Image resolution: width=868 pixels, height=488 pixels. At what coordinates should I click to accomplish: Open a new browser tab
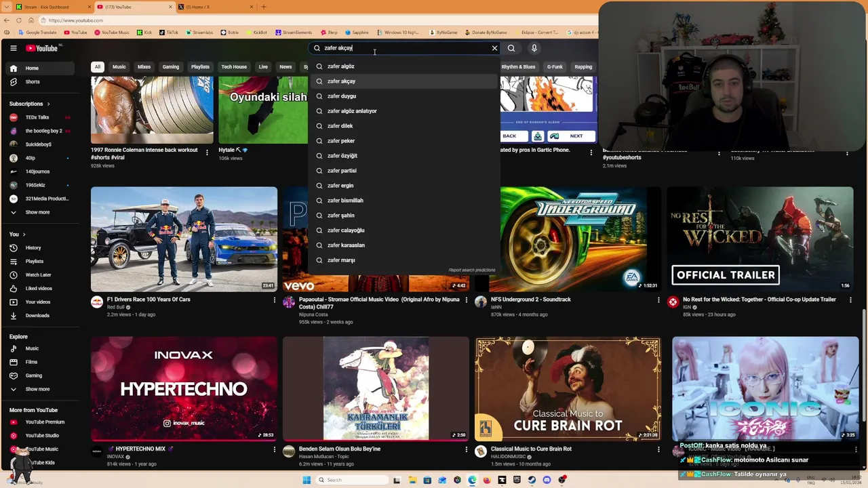click(264, 7)
